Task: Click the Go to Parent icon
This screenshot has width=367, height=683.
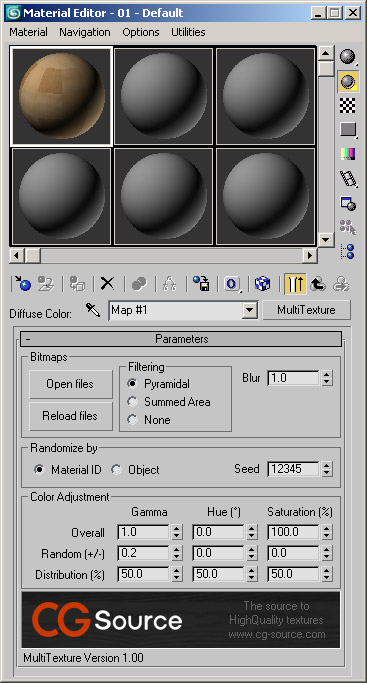Action: pos(318,284)
